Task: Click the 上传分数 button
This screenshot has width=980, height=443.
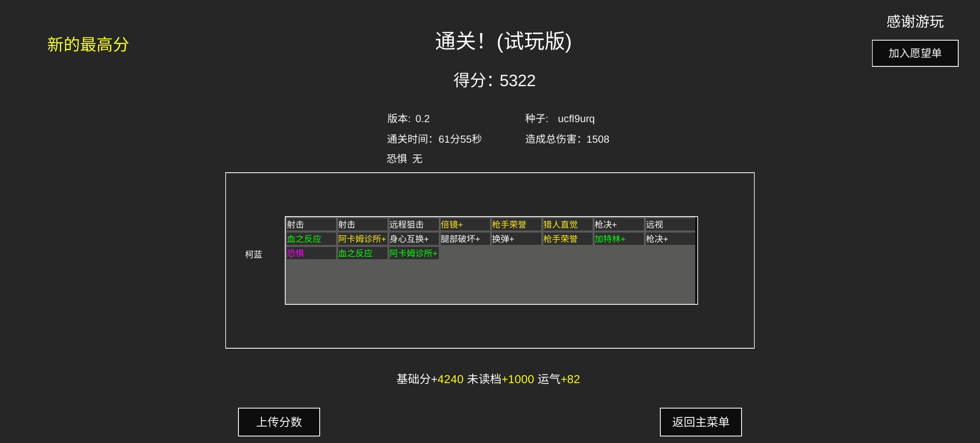Action: click(x=279, y=422)
